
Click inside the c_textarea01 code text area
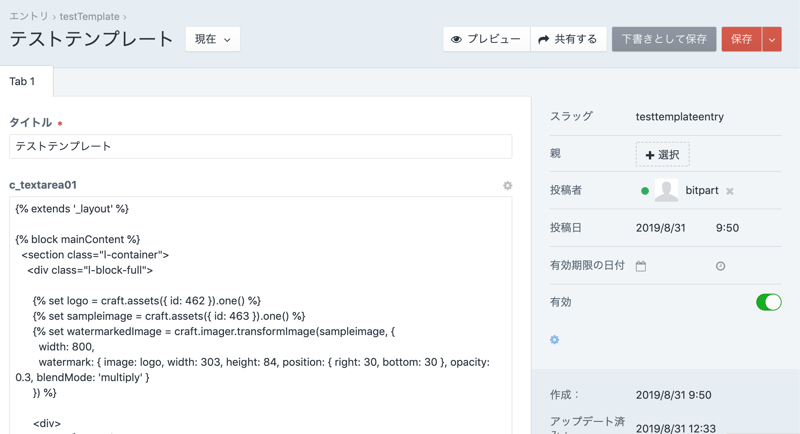click(x=260, y=320)
